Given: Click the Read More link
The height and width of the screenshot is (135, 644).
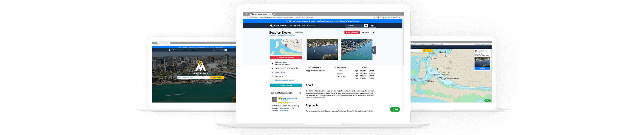Looking at the screenshot, I should [284, 110].
